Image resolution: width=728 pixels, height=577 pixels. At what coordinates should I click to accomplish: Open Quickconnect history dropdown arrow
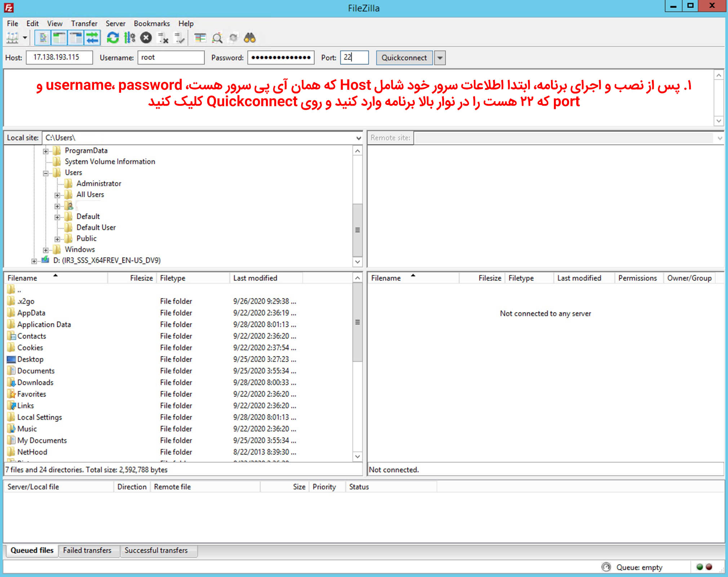[440, 58]
